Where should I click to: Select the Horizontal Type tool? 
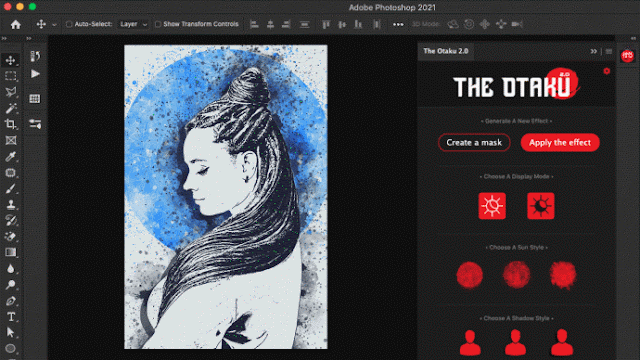click(x=11, y=317)
